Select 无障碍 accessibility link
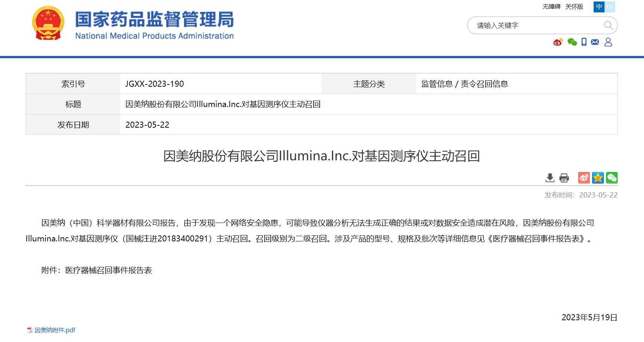644x342 pixels. click(552, 7)
